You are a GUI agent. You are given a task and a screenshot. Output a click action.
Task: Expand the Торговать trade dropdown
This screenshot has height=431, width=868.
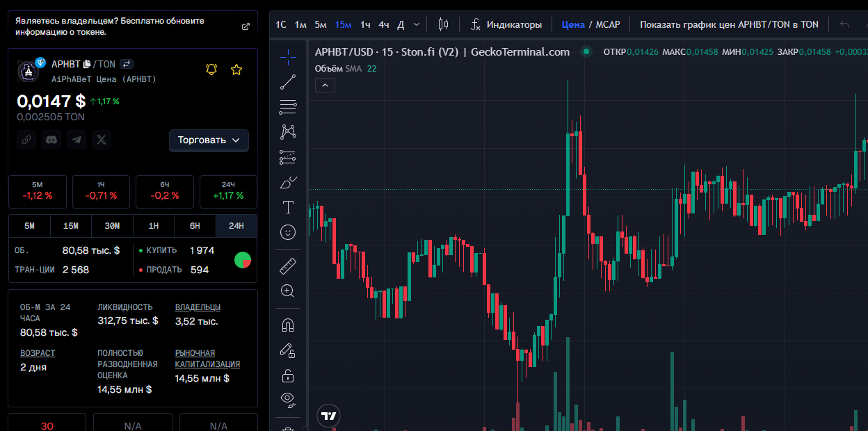209,140
